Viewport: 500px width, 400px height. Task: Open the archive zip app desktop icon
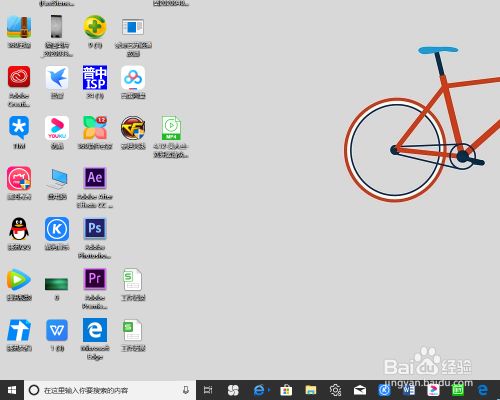[19, 27]
